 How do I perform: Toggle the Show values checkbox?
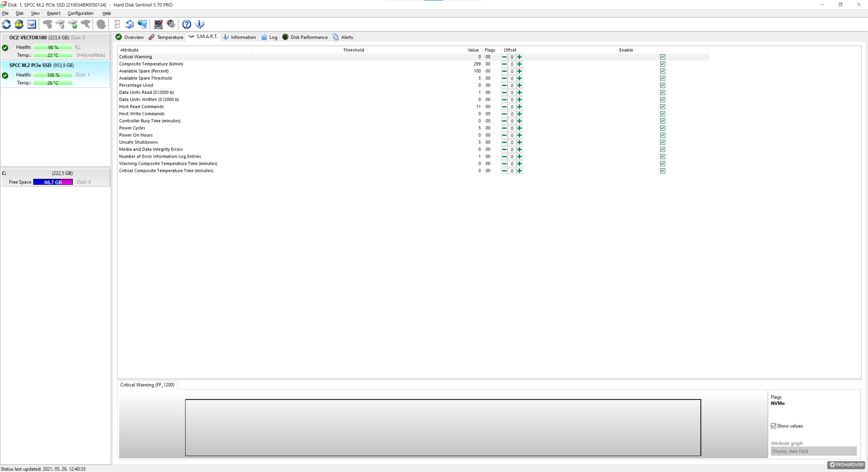773,426
